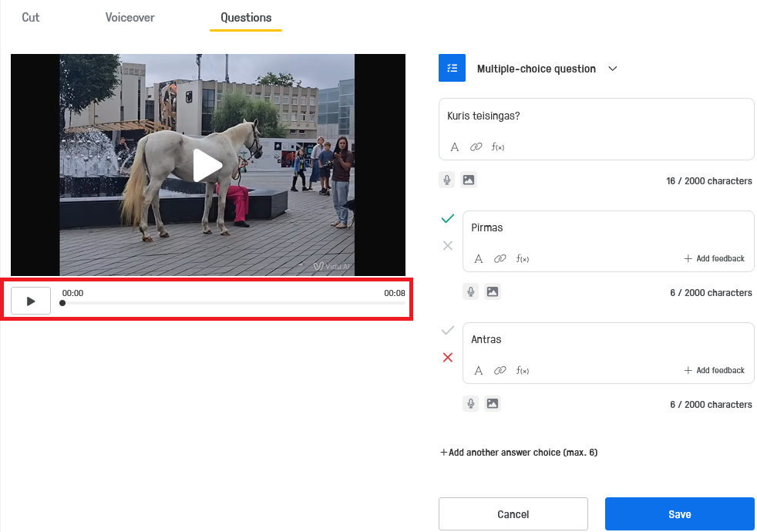Viewport: 757px width, 532px height.
Task: Expand 'Add feedback' for the 'Pirmas' answer
Action: coord(714,259)
